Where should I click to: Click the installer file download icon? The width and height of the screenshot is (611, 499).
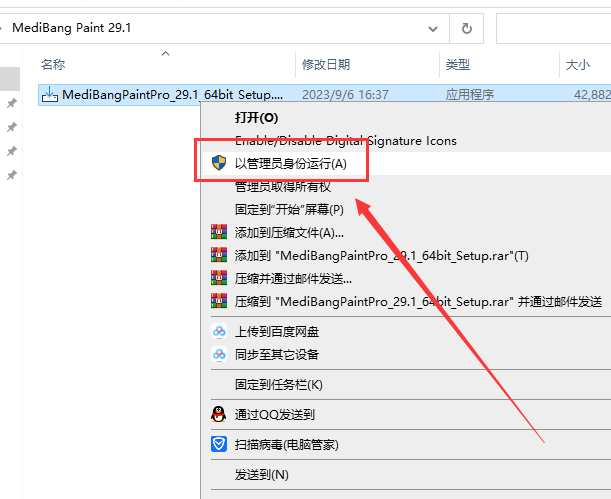pyautogui.click(x=50, y=94)
